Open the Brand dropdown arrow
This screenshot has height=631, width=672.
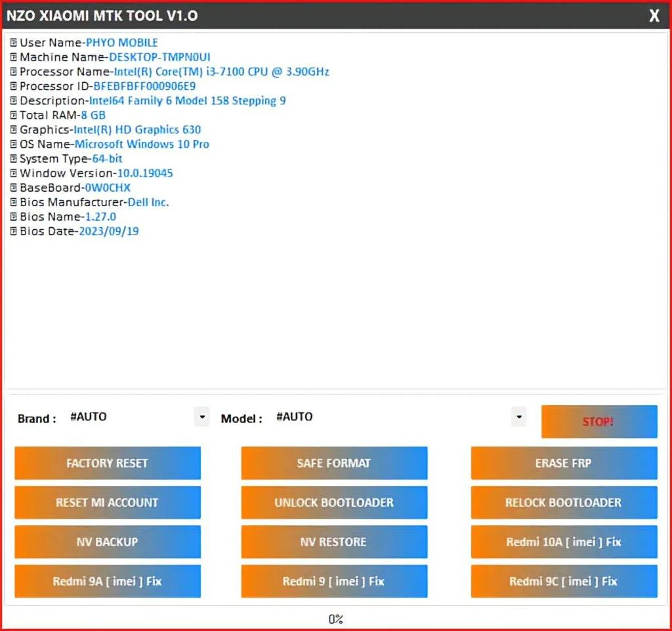202,417
